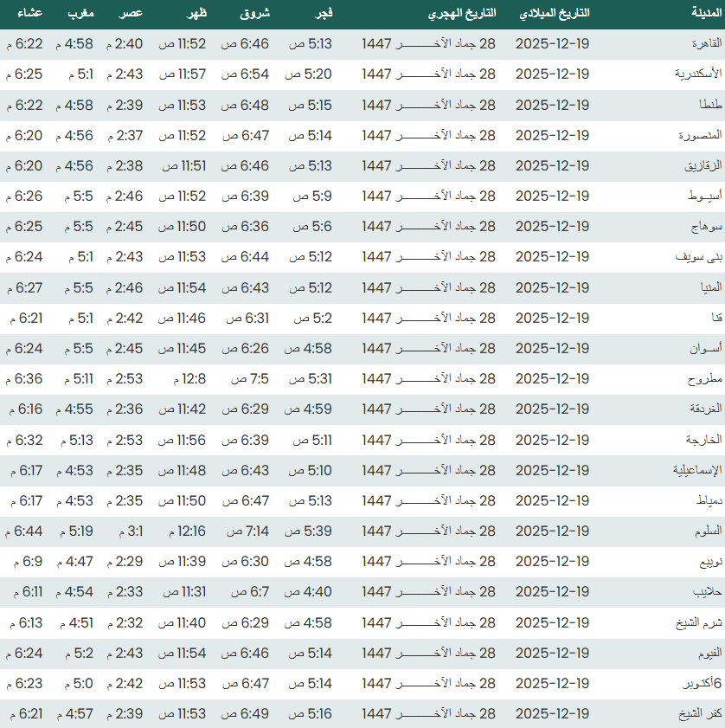Select the شروق column header
The height and width of the screenshot is (728, 725).
(254, 15)
